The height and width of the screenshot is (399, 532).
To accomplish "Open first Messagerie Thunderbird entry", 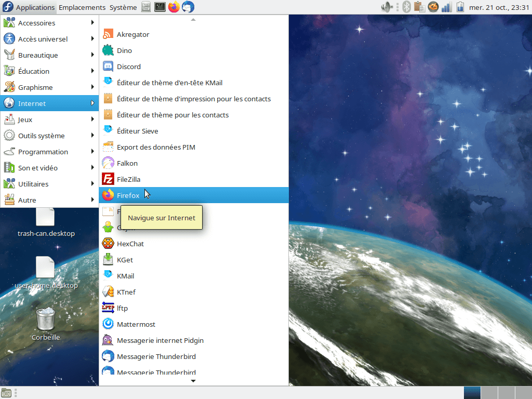I will [x=194, y=356].
